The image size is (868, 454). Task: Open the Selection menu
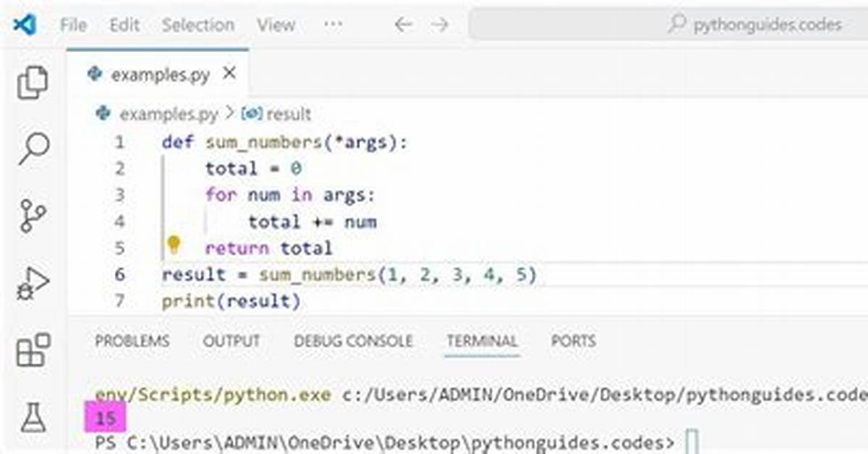point(198,25)
